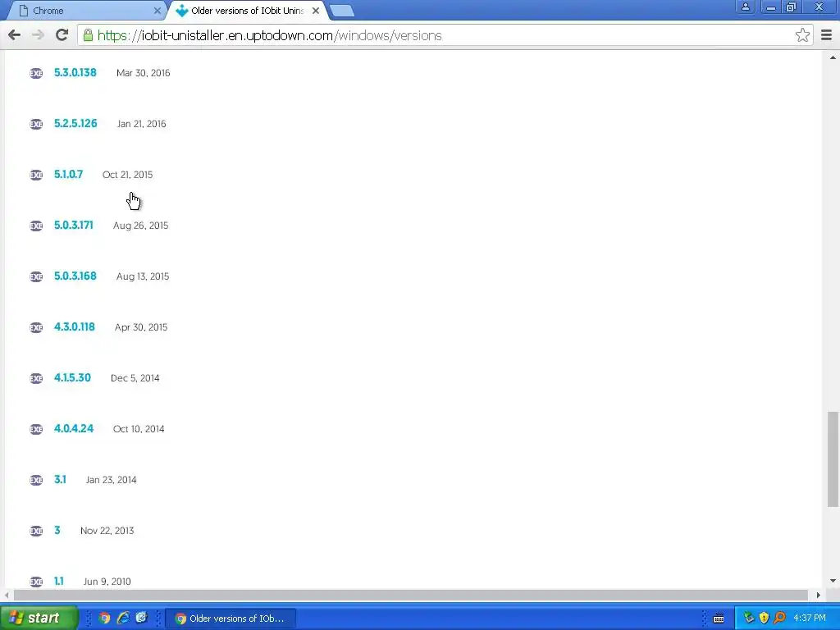The image size is (840, 630).
Task: Click EXE icon beside version 4.1.5.30
Action: pyautogui.click(x=36, y=379)
